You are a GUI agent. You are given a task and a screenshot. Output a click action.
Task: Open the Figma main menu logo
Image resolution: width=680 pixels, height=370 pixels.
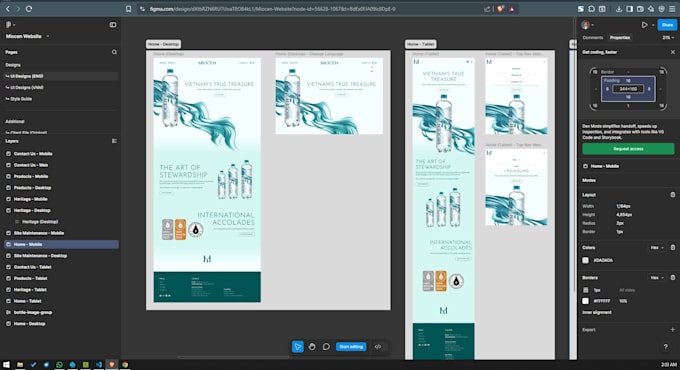(8, 25)
